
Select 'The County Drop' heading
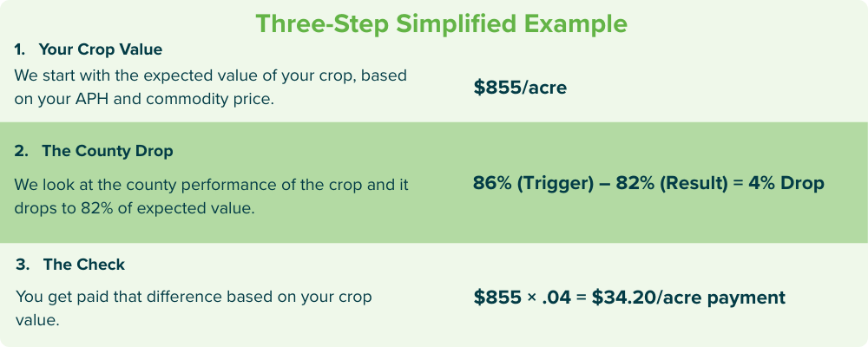point(108,151)
